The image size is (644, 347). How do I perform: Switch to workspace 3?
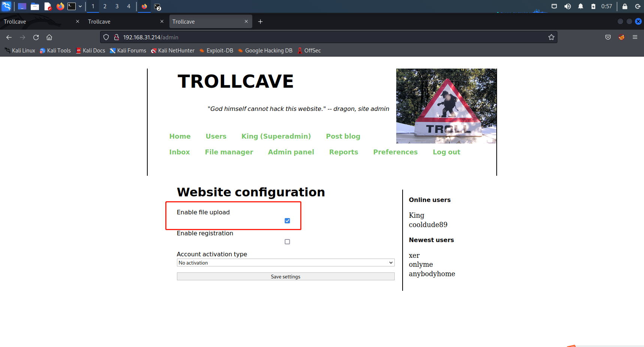click(x=117, y=6)
